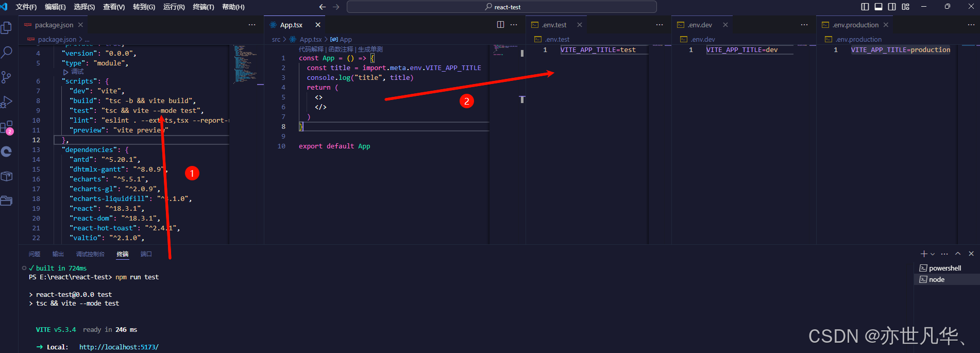Close the .env.test tab

(580, 25)
